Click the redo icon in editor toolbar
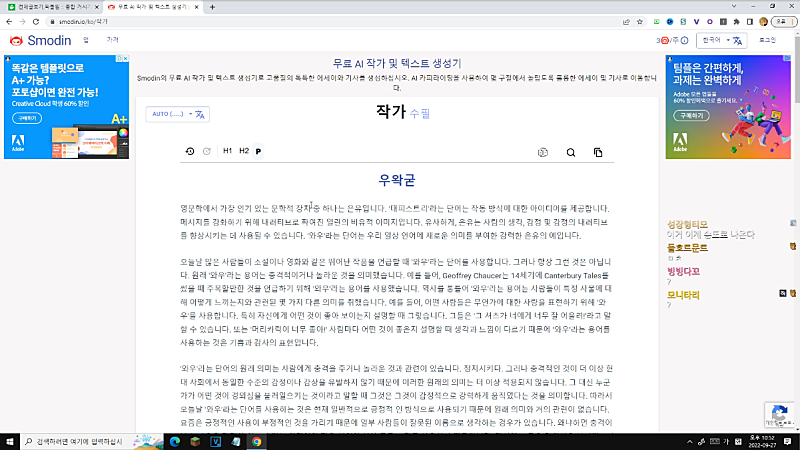 point(207,152)
